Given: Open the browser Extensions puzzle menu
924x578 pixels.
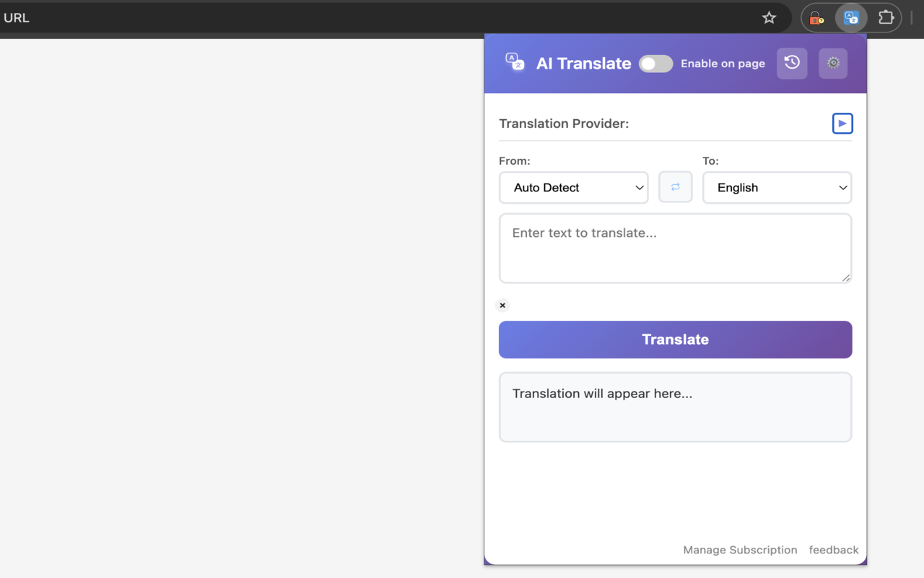Looking at the screenshot, I should 886,18.
